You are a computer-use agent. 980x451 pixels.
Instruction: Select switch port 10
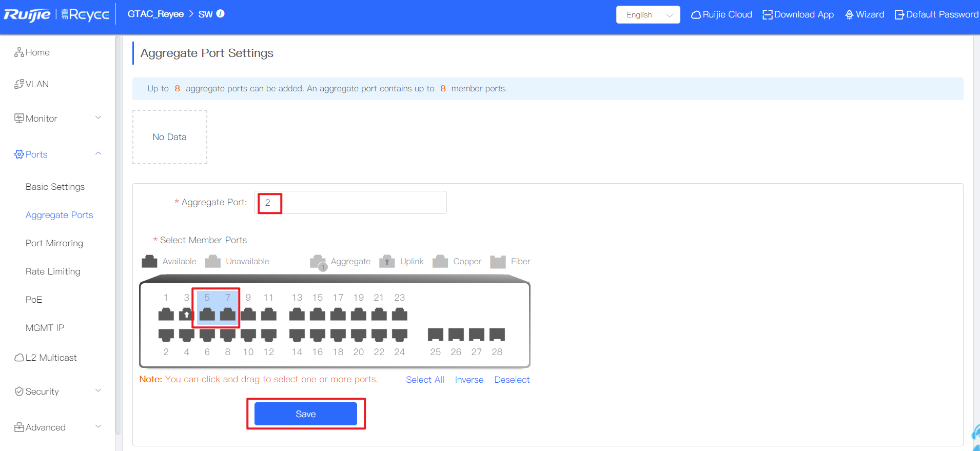tap(248, 335)
